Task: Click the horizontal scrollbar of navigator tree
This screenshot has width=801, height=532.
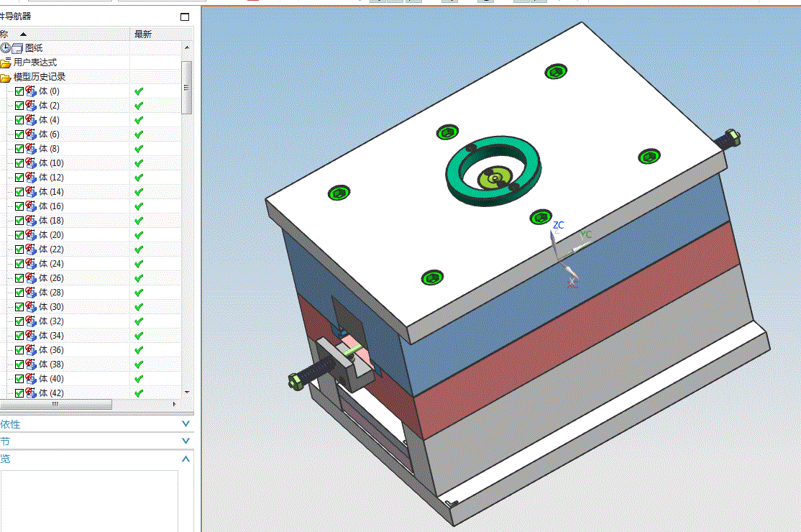Action: pos(55,404)
